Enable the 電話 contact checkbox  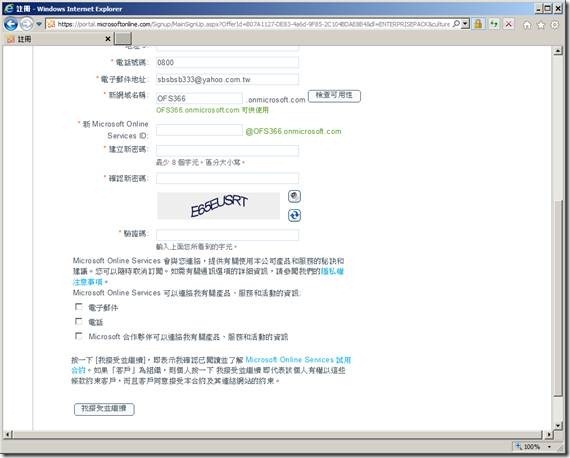coord(78,321)
